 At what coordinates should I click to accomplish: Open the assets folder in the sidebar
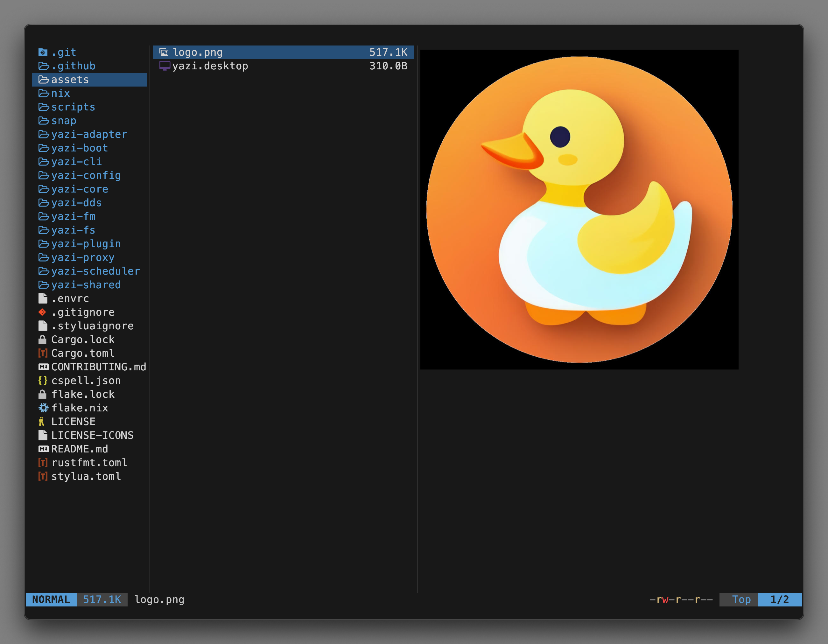click(x=70, y=80)
